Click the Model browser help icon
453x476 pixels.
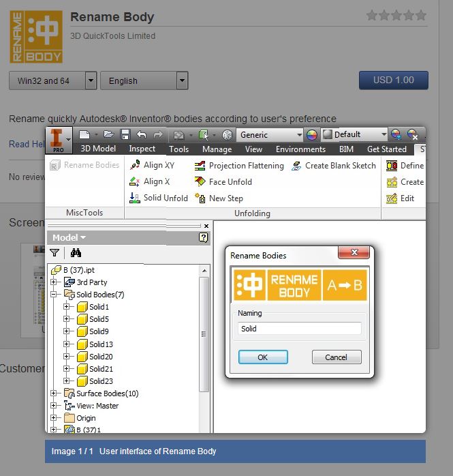[203, 237]
